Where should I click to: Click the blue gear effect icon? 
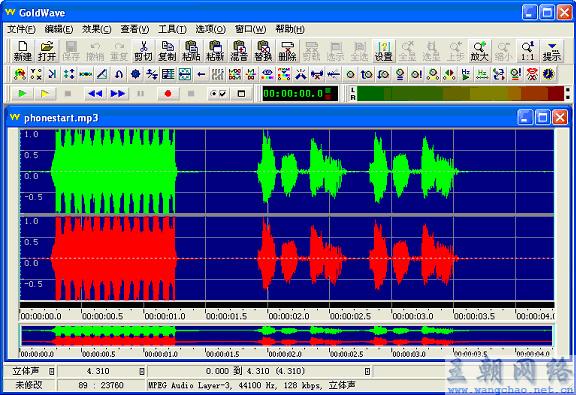[136, 75]
